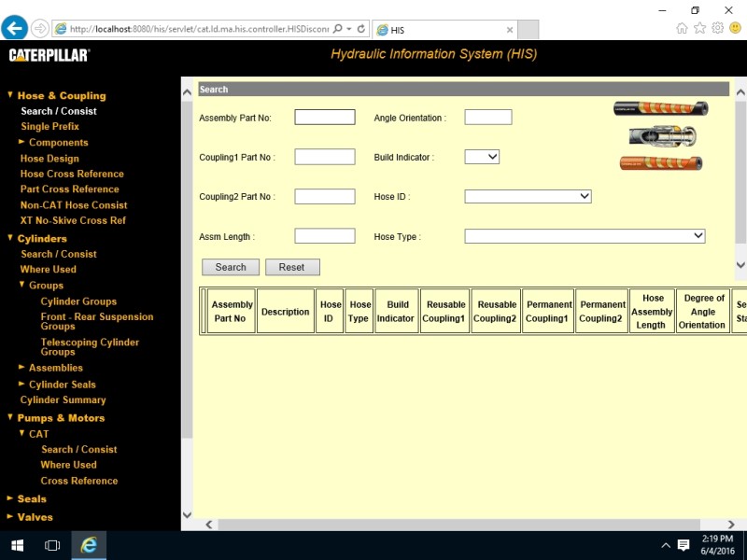Open the IE home icon
Image resolution: width=747 pixels, height=560 pixels.
pyautogui.click(x=682, y=28)
